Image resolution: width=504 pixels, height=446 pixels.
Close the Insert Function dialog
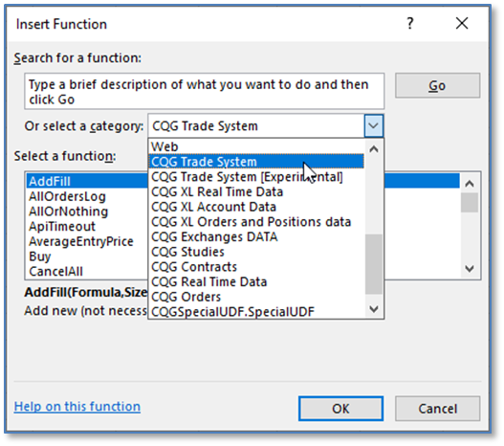(x=462, y=24)
